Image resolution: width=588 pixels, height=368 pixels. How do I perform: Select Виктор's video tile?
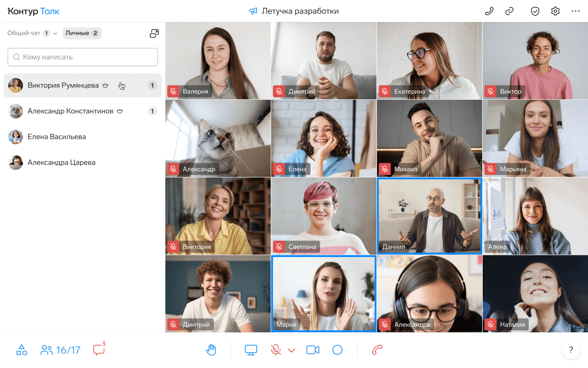click(535, 61)
